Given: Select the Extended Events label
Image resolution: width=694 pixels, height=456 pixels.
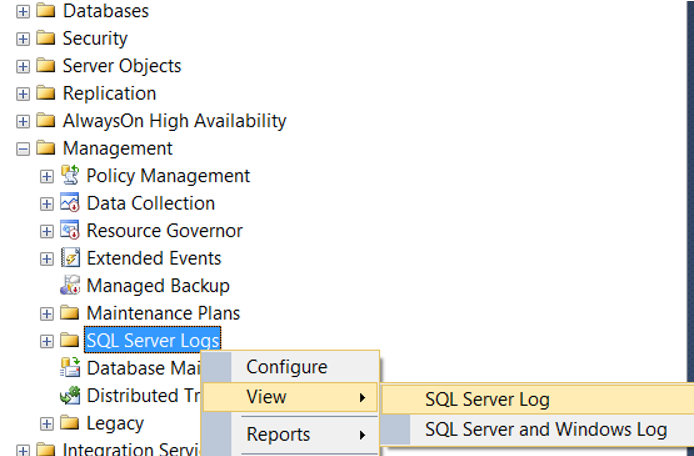Looking at the screenshot, I should pyautogui.click(x=154, y=259).
